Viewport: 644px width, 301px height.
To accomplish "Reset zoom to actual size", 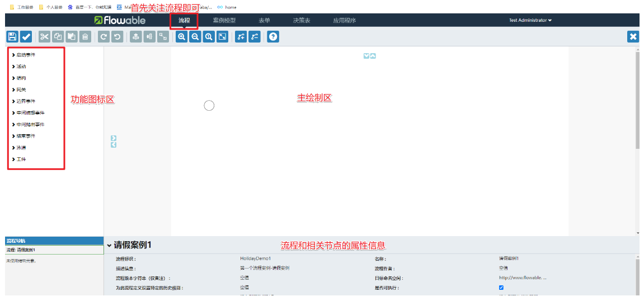I will (x=209, y=36).
